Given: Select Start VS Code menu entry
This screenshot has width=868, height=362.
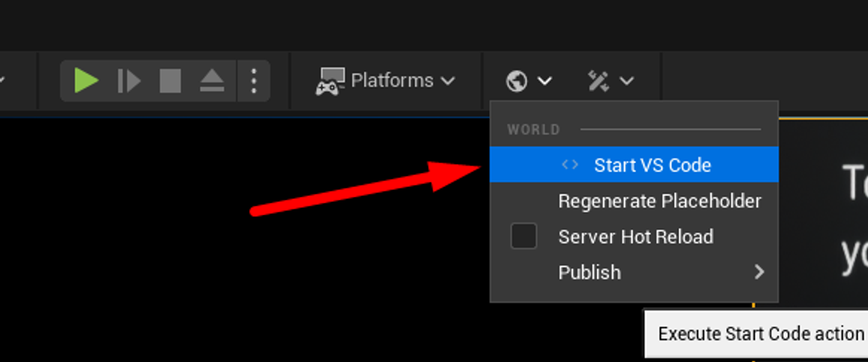Looking at the screenshot, I should (652, 165).
